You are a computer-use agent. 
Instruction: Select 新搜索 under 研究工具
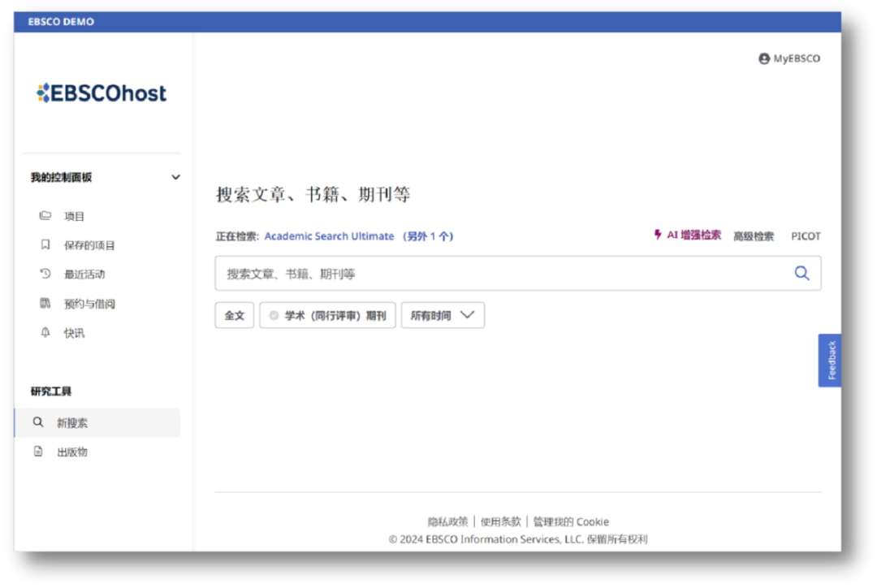[97, 423]
